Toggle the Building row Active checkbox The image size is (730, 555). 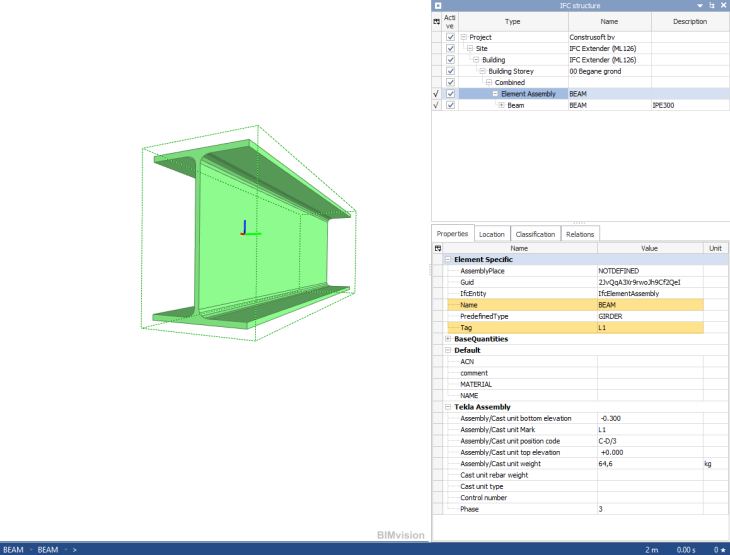450,60
